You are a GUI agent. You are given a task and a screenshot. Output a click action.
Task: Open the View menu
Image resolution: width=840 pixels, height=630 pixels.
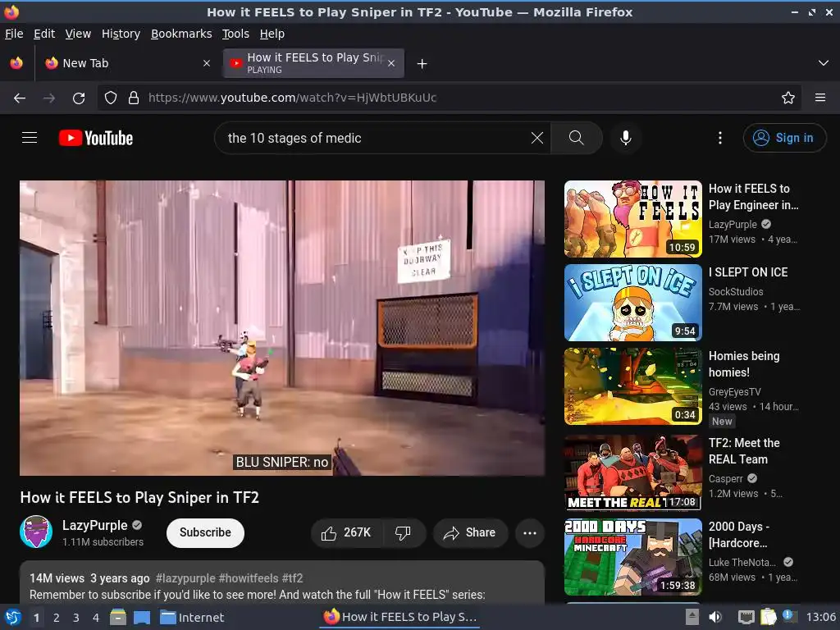click(x=78, y=34)
